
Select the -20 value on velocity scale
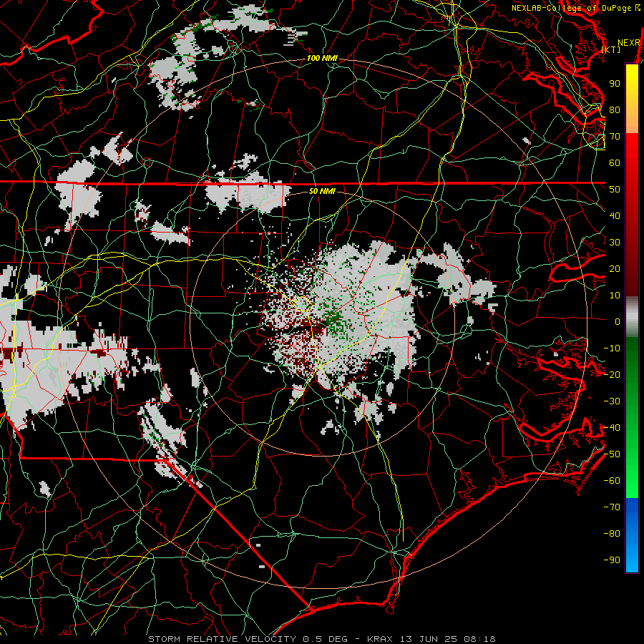[612, 375]
